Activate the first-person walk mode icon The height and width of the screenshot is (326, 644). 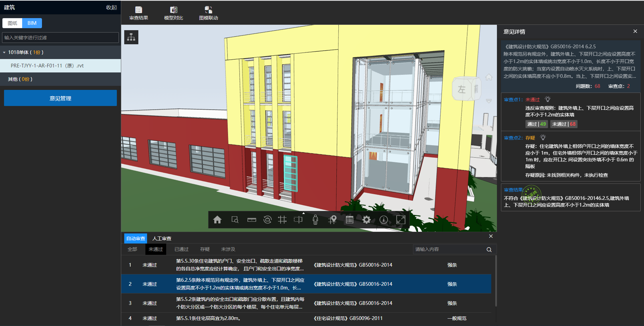coord(315,220)
